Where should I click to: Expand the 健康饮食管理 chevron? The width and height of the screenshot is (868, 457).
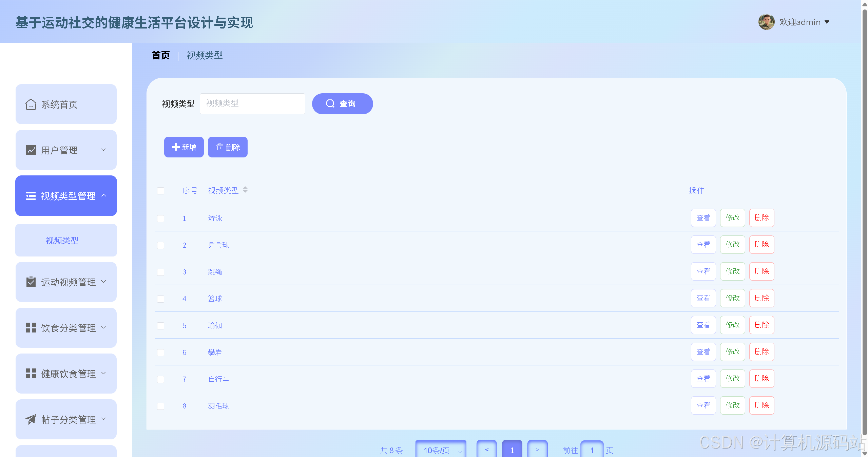pyautogui.click(x=104, y=373)
